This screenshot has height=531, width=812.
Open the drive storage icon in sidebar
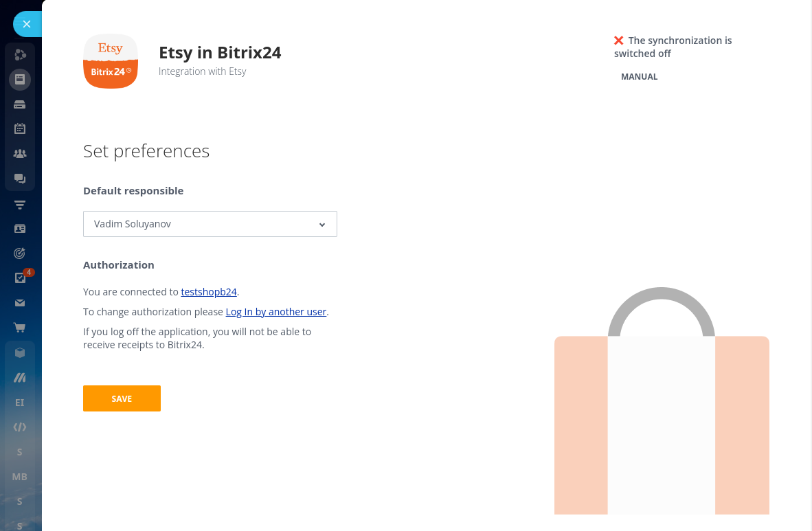[x=20, y=104]
